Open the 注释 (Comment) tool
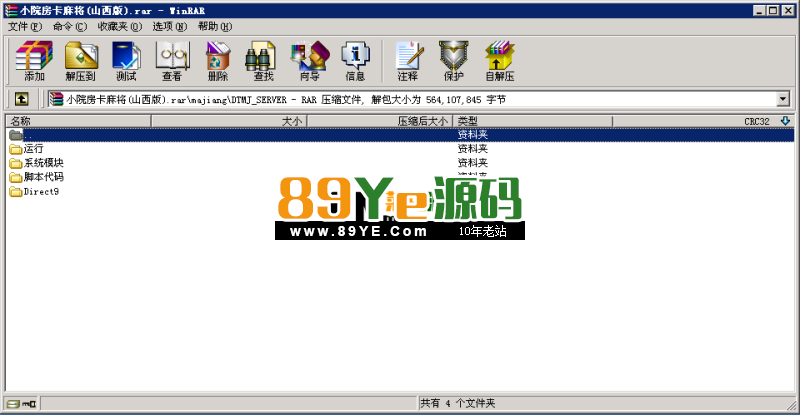 408,61
